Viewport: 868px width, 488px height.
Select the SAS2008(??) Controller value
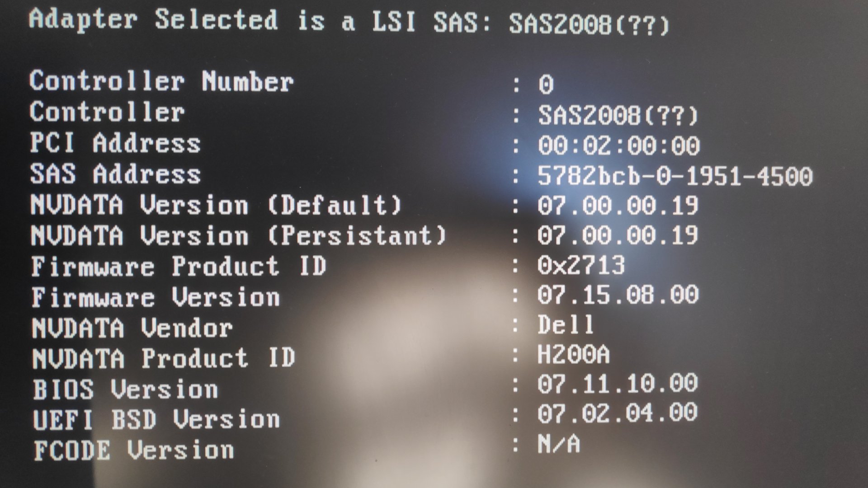618,115
